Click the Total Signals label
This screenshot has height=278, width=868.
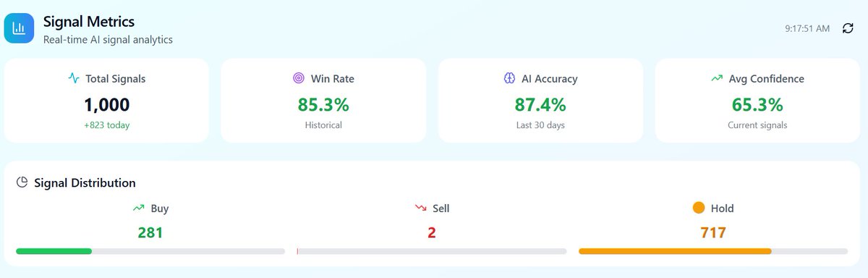click(x=115, y=79)
